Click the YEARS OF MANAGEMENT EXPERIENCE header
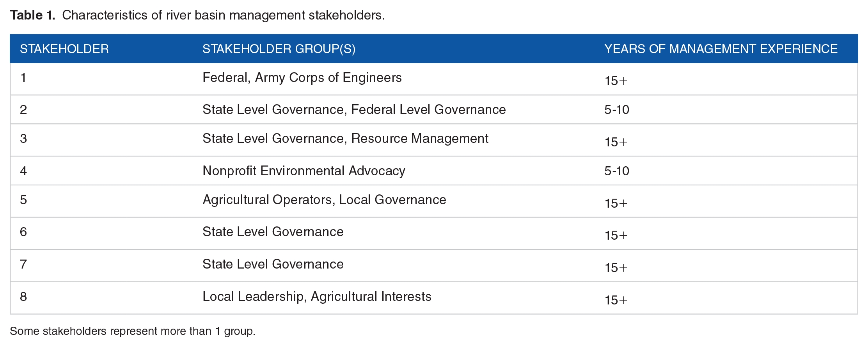The image size is (868, 347). click(721, 49)
